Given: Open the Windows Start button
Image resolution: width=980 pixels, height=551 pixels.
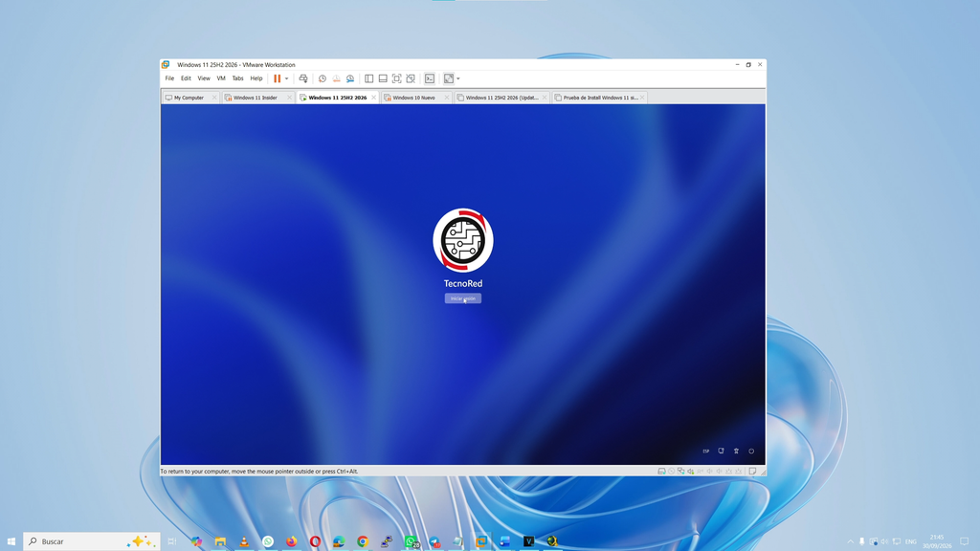Looking at the screenshot, I should pos(11,541).
